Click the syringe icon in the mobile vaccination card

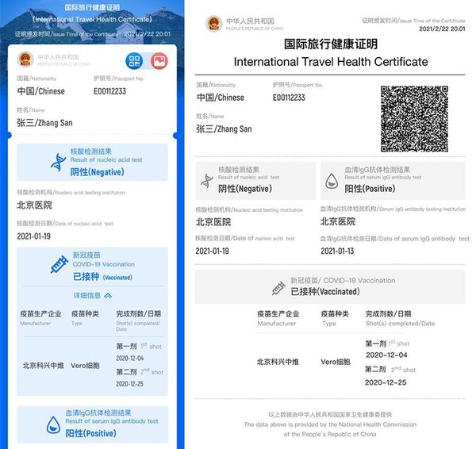59,264
